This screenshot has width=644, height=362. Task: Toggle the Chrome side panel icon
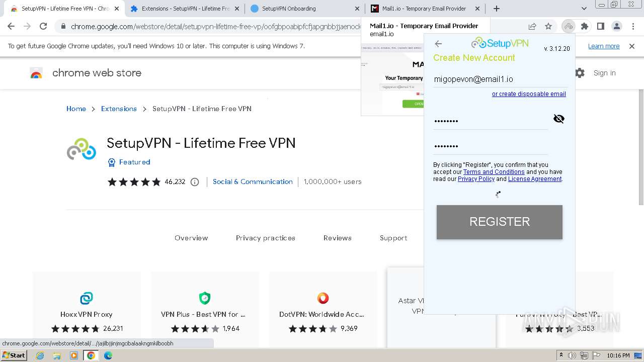pyautogui.click(x=601, y=27)
